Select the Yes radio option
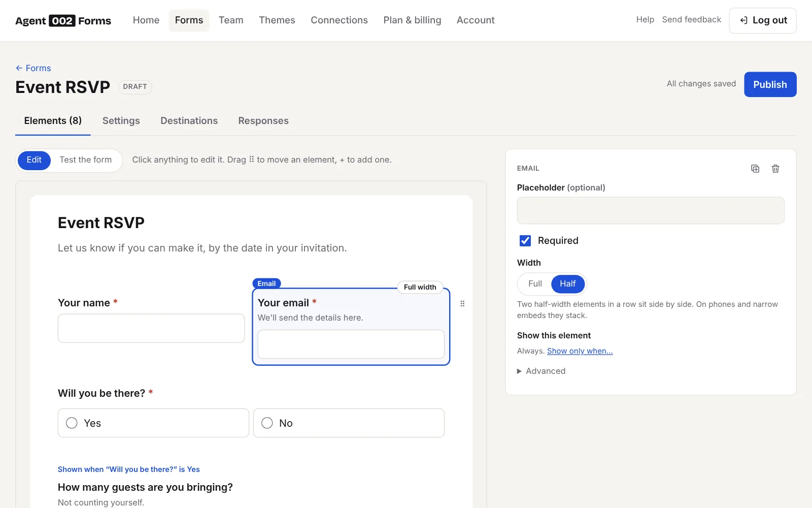 [x=153, y=423]
